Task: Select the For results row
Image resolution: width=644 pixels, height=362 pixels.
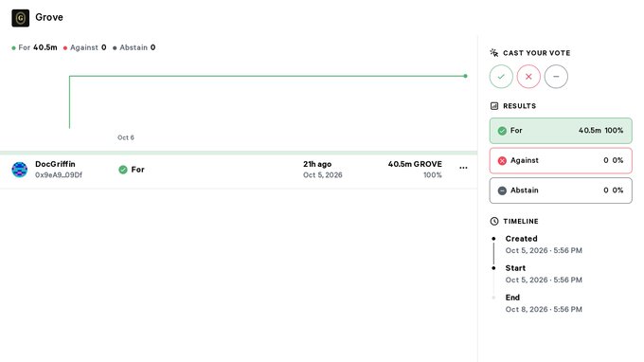Action: [561, 131]
